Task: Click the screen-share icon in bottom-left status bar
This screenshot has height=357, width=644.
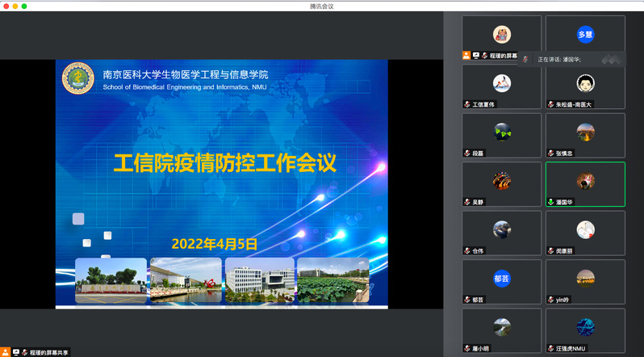Action: (15, 352)
